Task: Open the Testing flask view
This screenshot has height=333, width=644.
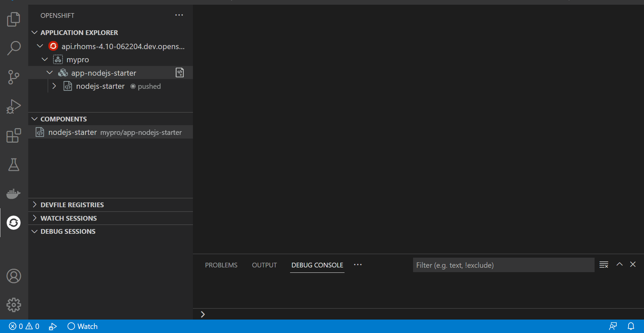Action: click(x=14, y=164)
